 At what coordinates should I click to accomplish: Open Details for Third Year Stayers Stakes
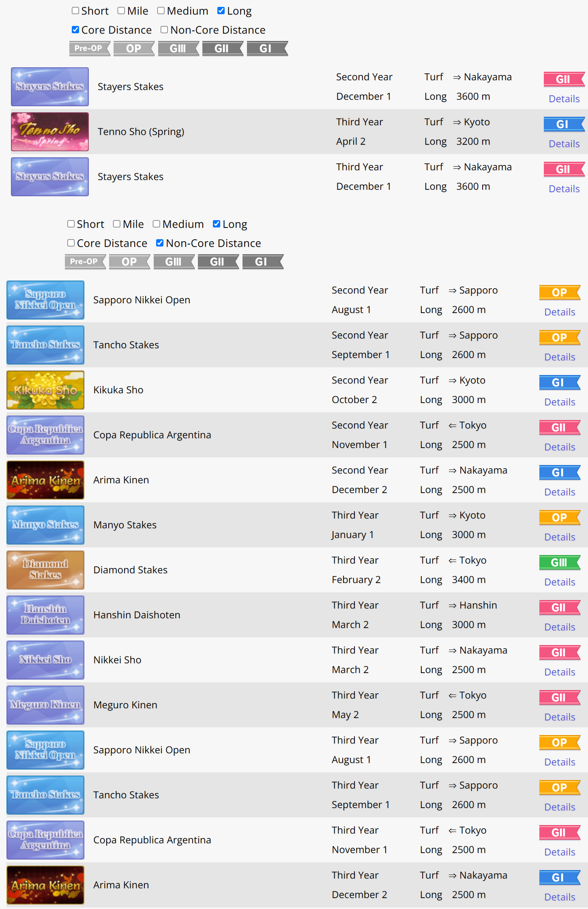564,189
